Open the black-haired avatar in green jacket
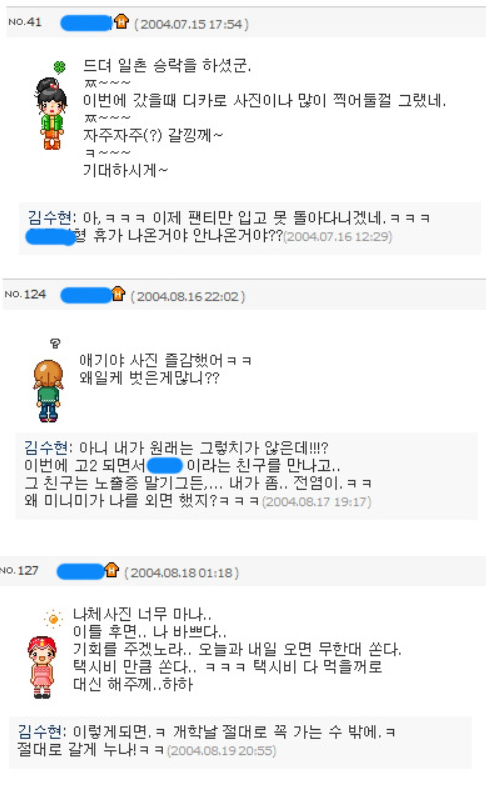This screenshot has height=785, width=486. pos(52,114)
